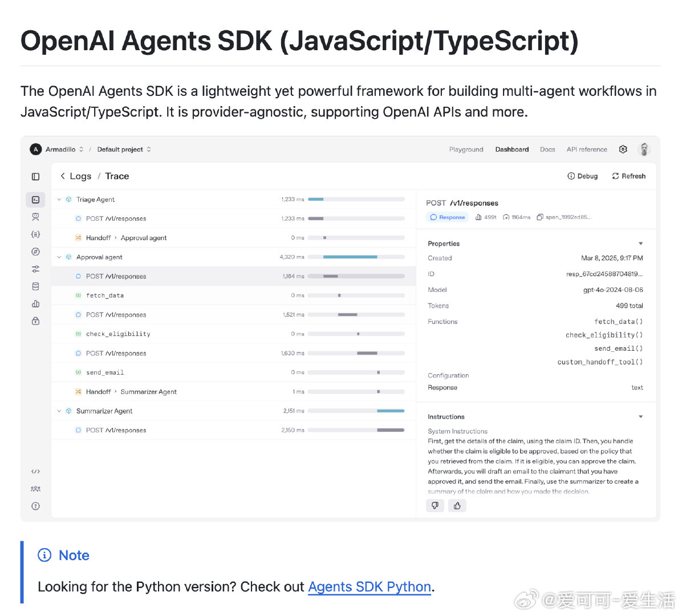The height and width of the screenshot is (616, 682).
Task: Click the System Instructions label
Action: coord(457,431)
